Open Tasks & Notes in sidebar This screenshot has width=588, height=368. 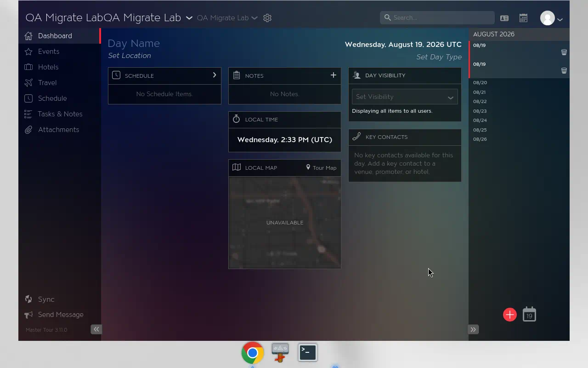(59, 114)
